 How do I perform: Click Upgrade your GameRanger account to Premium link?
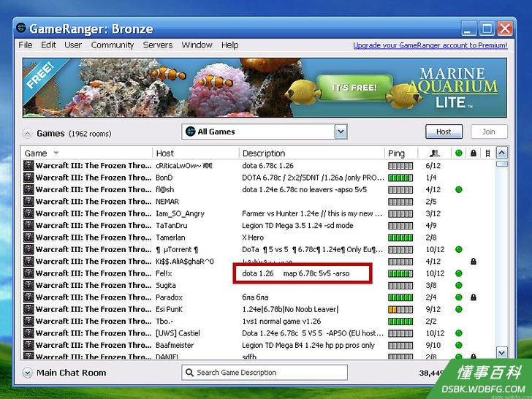point(430,45)
